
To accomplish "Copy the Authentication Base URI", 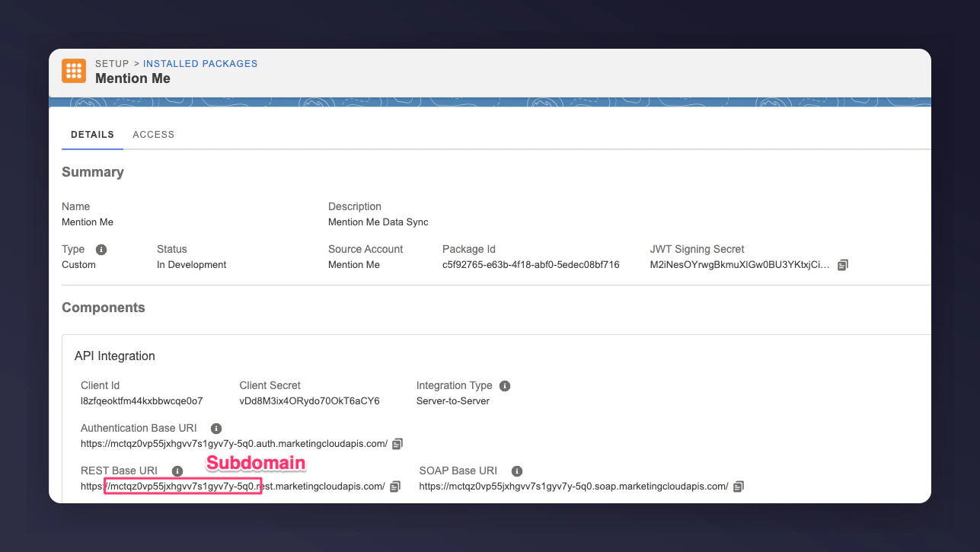I will [x=397, y=444].
